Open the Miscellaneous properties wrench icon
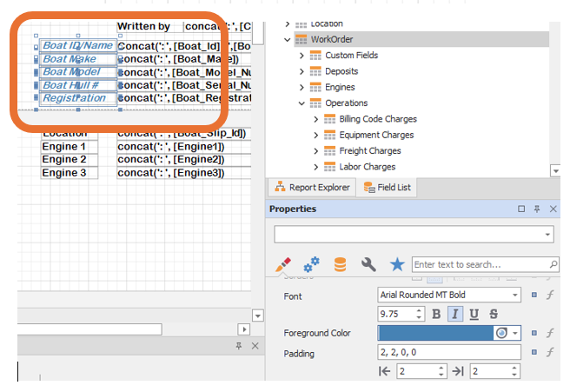The height and width of the screenshot is (392, 570). (368, 263)
